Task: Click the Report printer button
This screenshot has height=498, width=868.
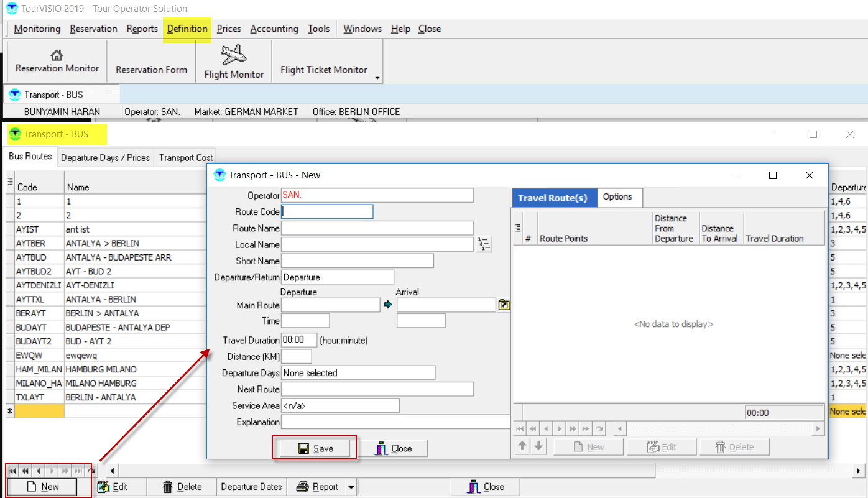Action: [x=318, y=487]
